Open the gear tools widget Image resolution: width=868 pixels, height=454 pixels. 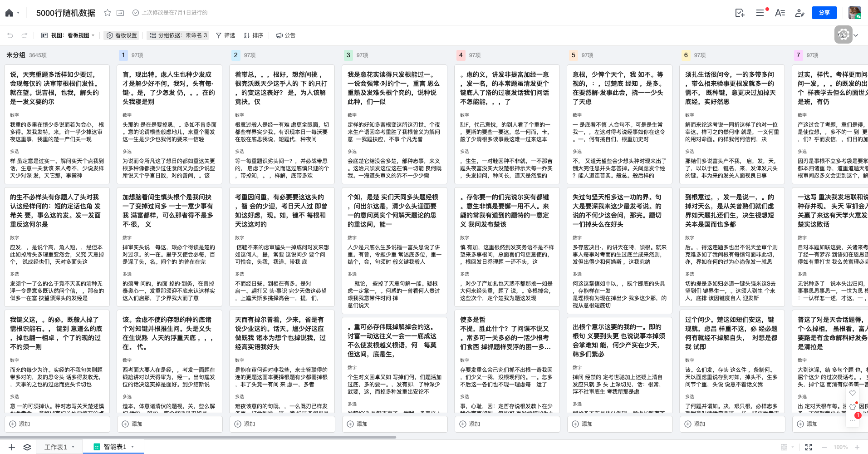point(843,35)
